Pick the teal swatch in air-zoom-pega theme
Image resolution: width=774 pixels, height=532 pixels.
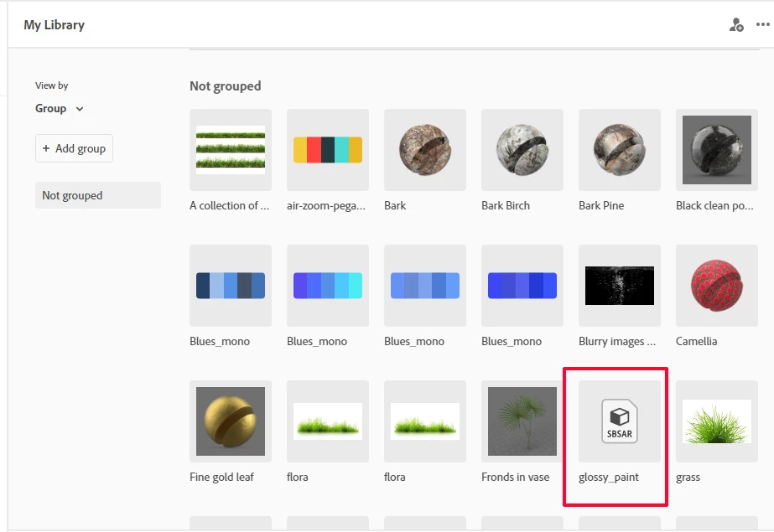341,150
